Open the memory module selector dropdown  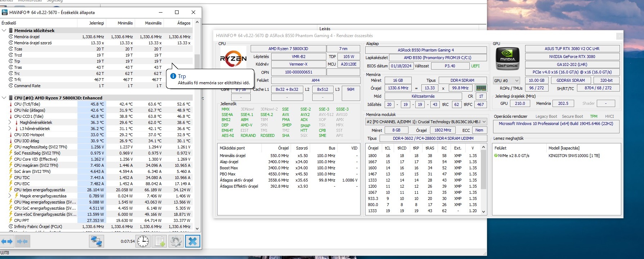point(426,122)
